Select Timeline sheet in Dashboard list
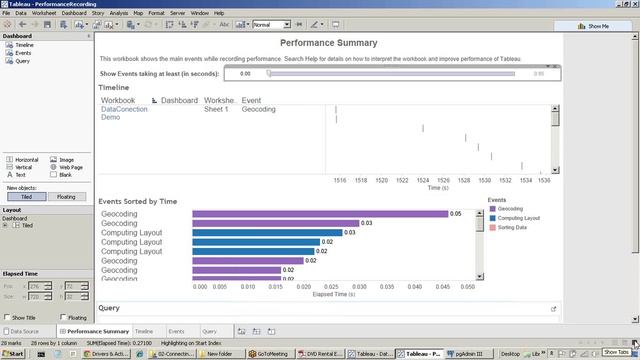 point(24,45)
